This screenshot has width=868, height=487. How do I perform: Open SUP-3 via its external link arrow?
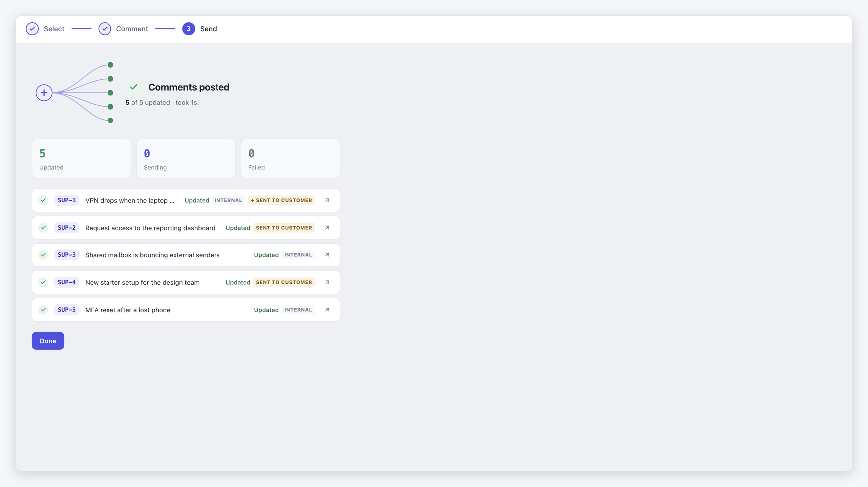[x=327, y=255]
